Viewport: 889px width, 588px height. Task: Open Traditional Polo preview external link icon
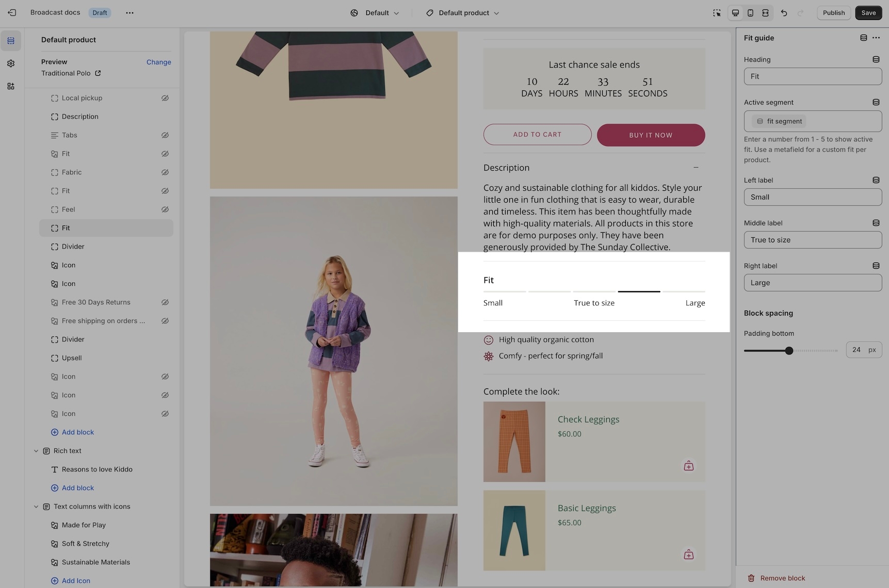[x=98, y=73]
